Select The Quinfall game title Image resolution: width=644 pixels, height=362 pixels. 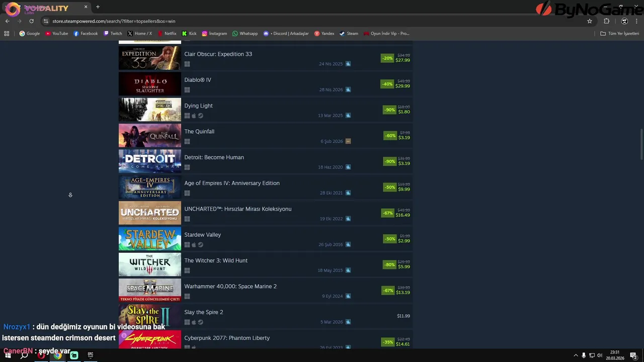pos(199,131)
